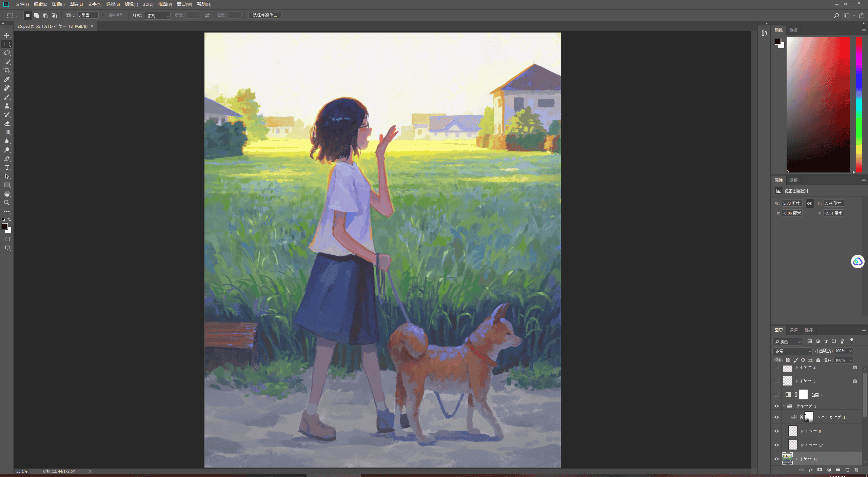Hide layer レイヤー 18 with eye icon
Viewport: 868px width, 477px height.
click(776, 459)
